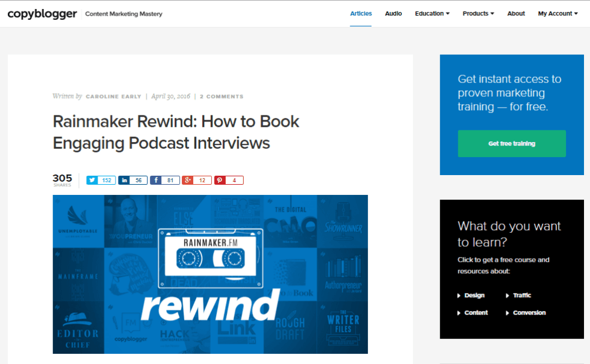The height and width of the screenshot is (364, 590).
Task: Click the arrow icon beside Traffic
Action: pos(508,295)
